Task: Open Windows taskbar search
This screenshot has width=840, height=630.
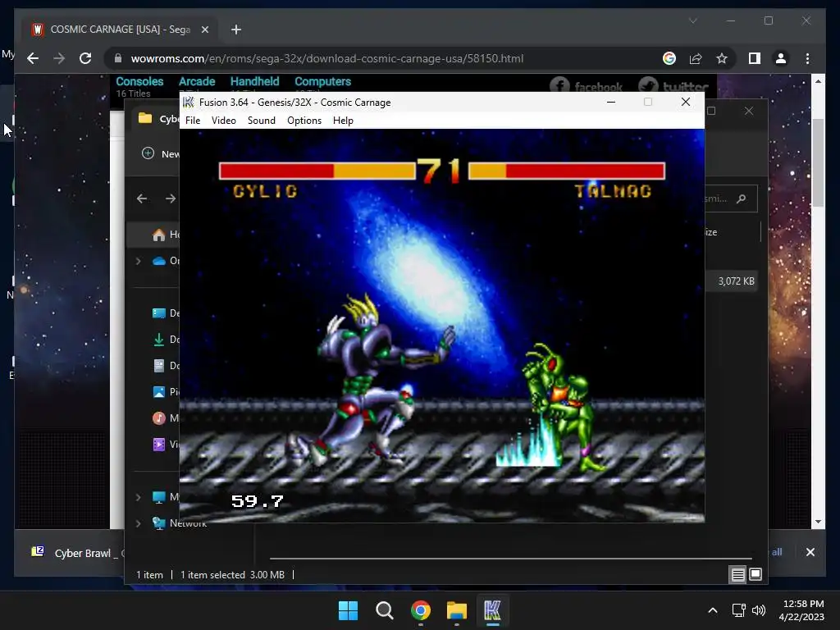Action: [x=385, y=610]
